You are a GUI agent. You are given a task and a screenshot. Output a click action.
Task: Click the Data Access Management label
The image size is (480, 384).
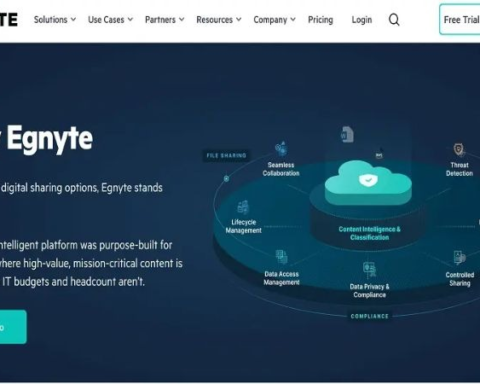tap(282, 278)
